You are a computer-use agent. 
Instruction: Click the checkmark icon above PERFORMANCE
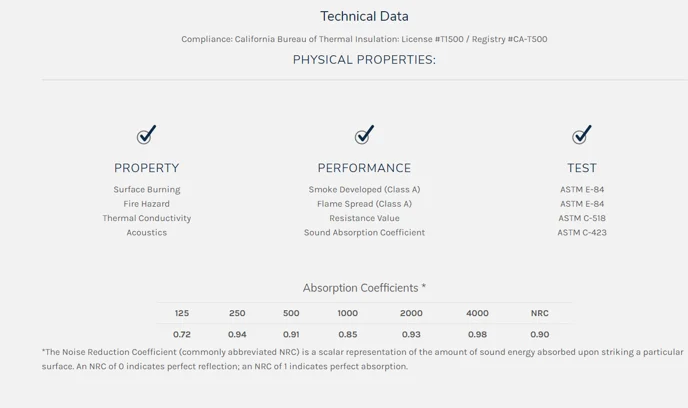pos(364,135)
